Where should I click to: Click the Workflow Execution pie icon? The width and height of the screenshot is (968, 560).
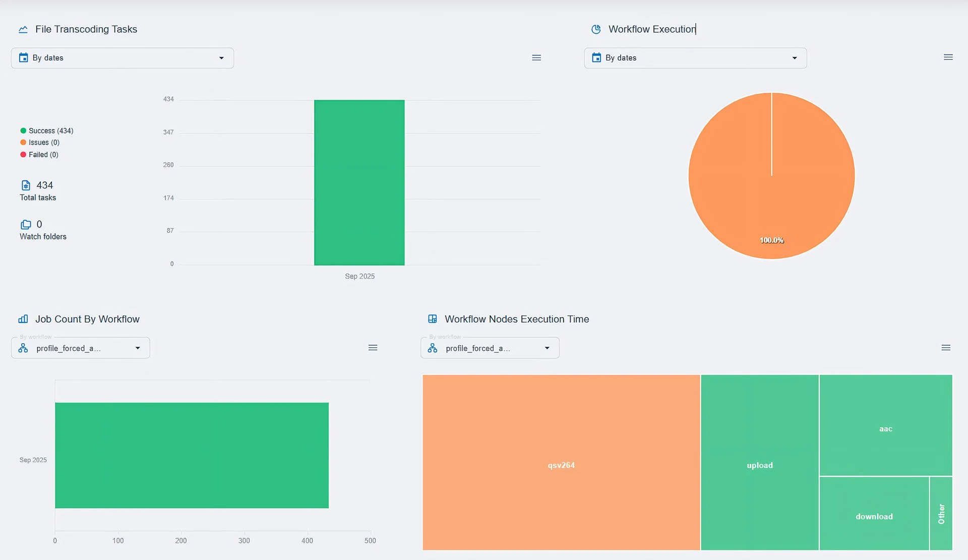596,29
